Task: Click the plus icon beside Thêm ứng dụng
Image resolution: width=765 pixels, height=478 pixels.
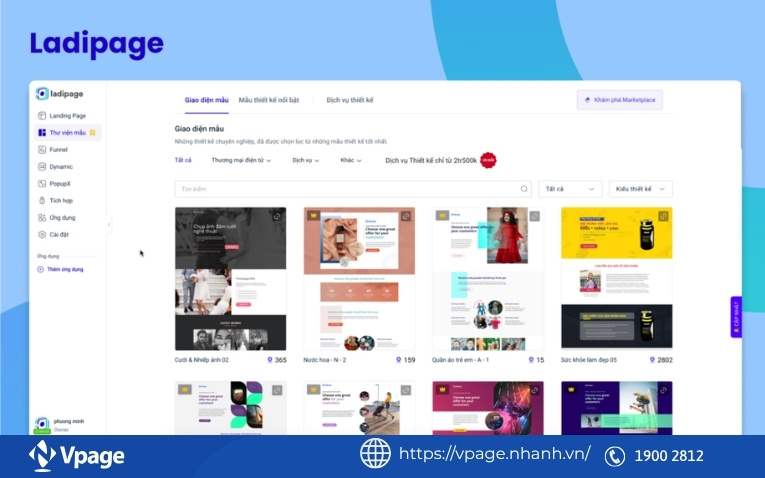Action: pyautogui.click(x=40, y=269)
